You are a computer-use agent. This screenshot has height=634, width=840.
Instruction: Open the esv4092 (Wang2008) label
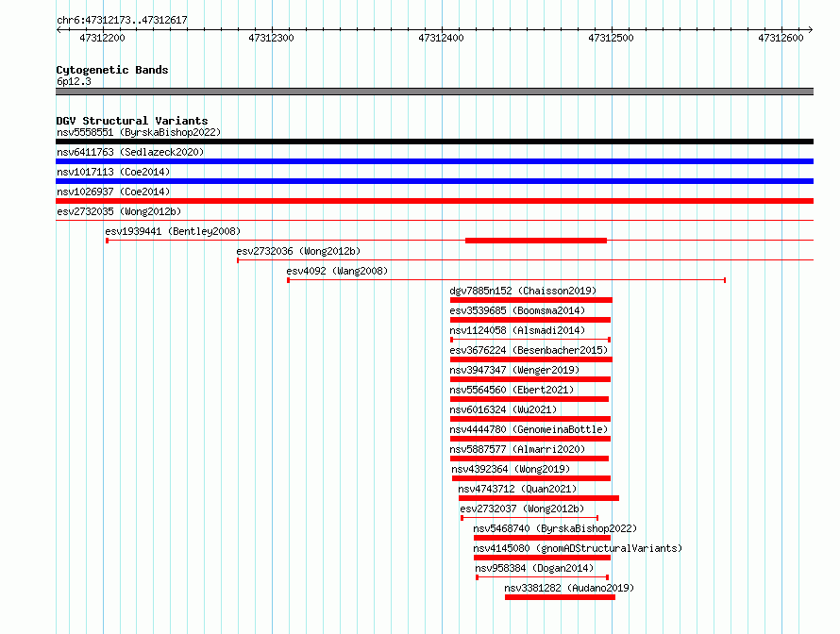(337, 271)
